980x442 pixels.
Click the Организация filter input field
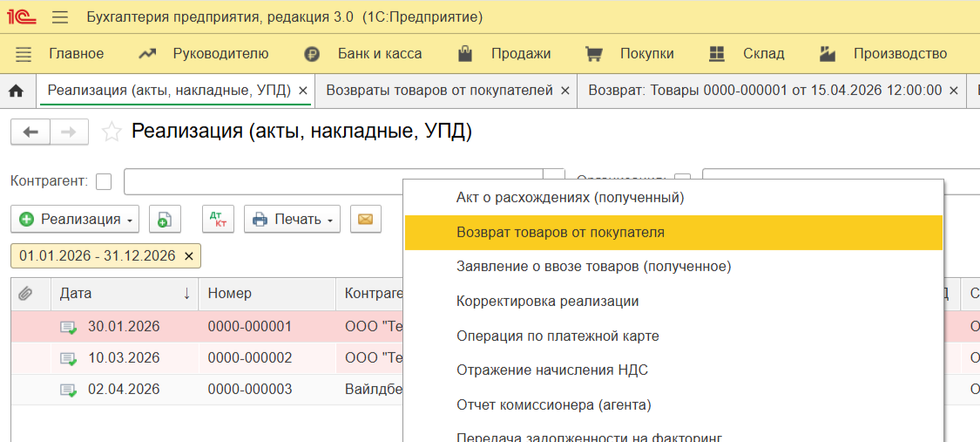[x=841, y=174]
